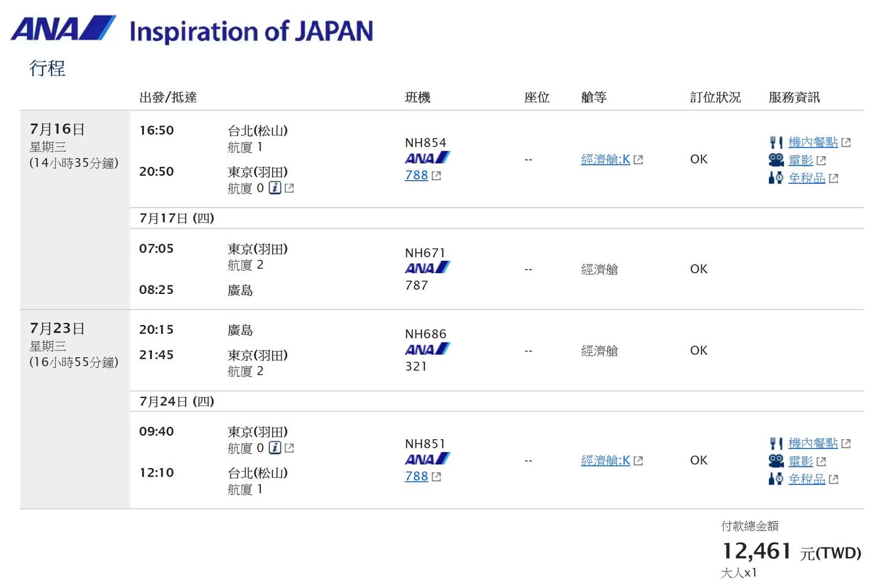Click the in-flight meal icon for NH851
The image size is (884, 588).
[x=776, y=443]
